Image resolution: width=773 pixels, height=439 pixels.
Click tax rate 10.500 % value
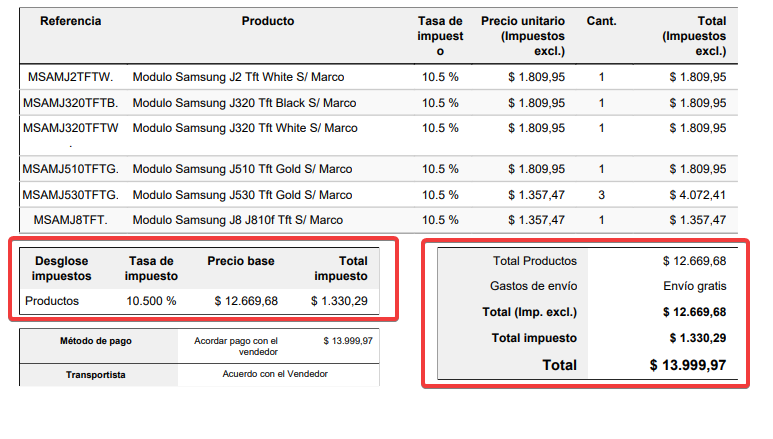pos(151,301)
